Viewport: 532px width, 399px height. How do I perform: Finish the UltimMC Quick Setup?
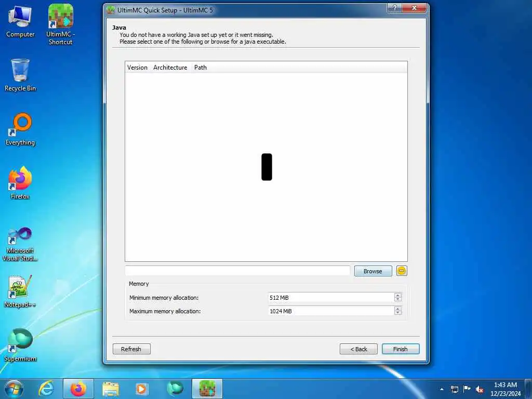(401, 349)
